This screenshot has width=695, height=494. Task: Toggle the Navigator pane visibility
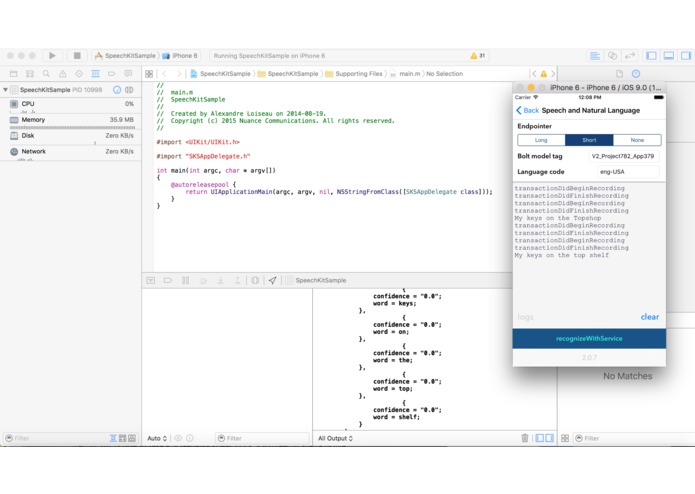(x=651, y=55)
